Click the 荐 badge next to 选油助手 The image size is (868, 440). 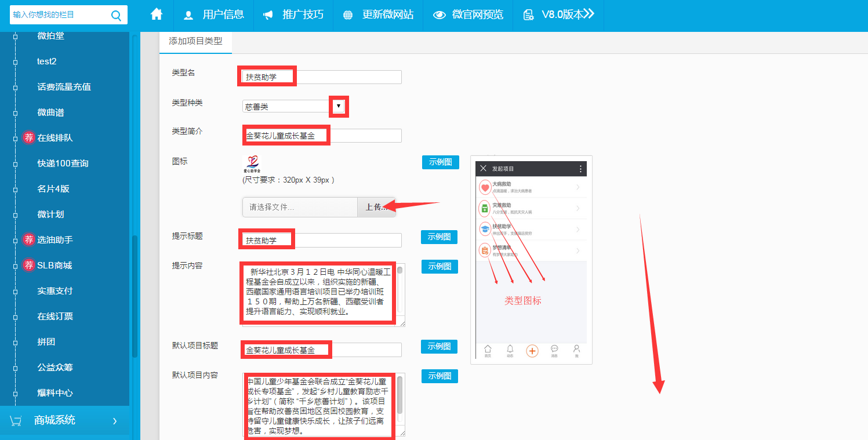(29, 239)
